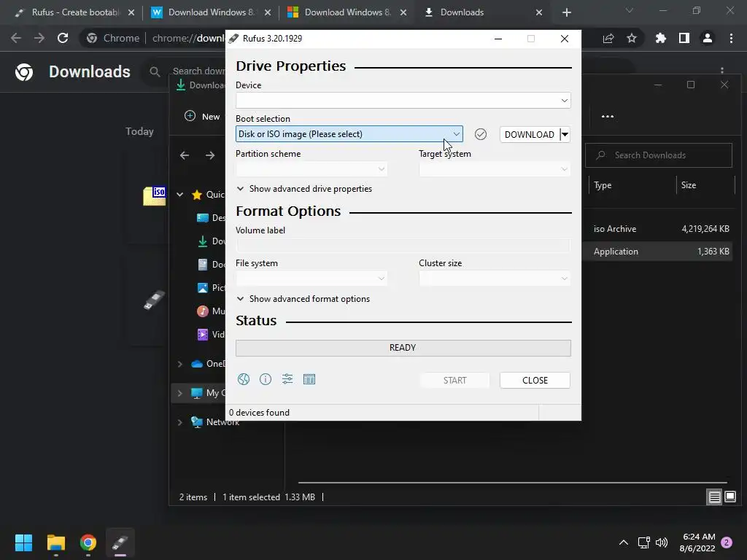Open Desktop in Explorer sidebar
747x560 pixels.
[x=210, y=217]
